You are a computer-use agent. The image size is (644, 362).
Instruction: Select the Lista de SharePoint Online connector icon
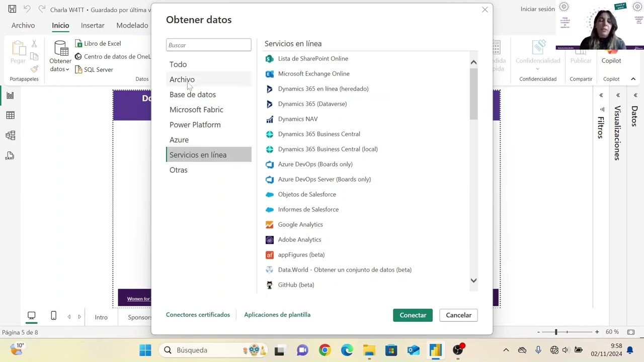[x=269, y=59]
